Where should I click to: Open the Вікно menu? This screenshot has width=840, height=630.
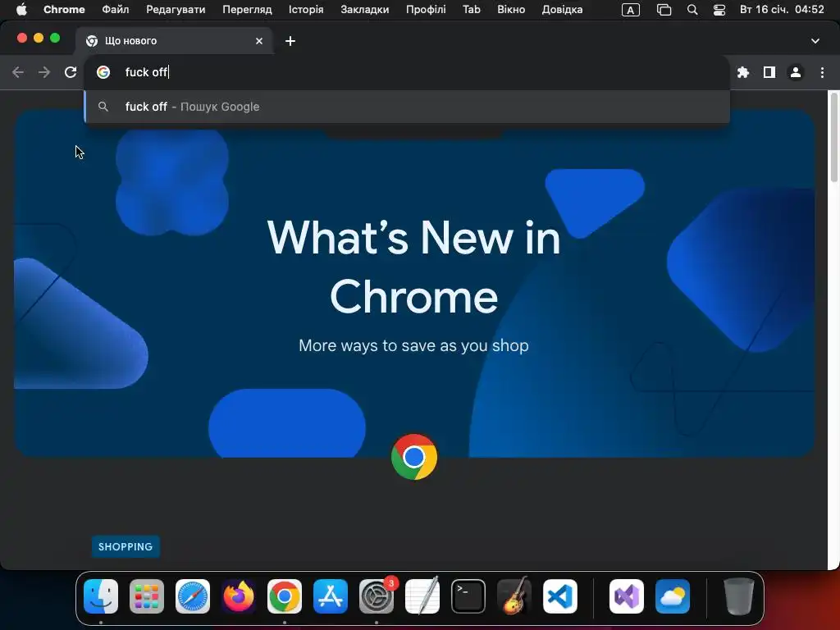tap(511, 10)
